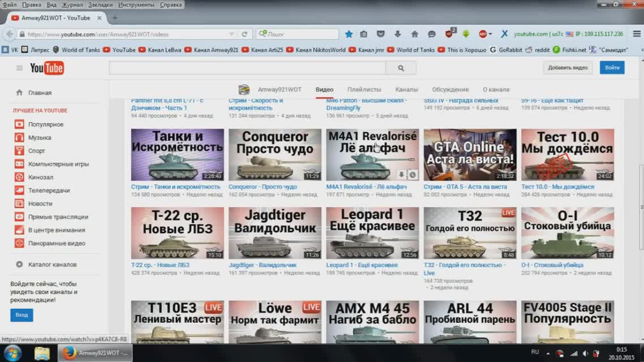Open the Файл menu

pos(10,5)
